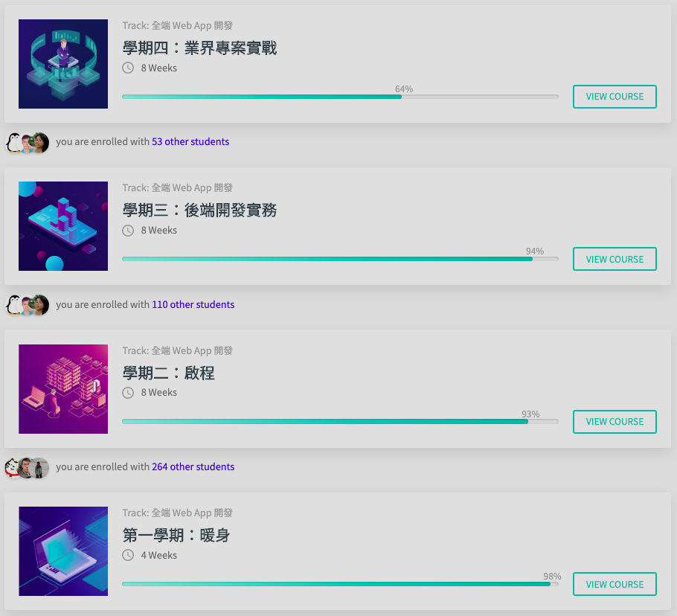The width and height of the screenshot is (677, 616).
Task: View course for 學期三：後端開發實務
Action: click(615, 259)
